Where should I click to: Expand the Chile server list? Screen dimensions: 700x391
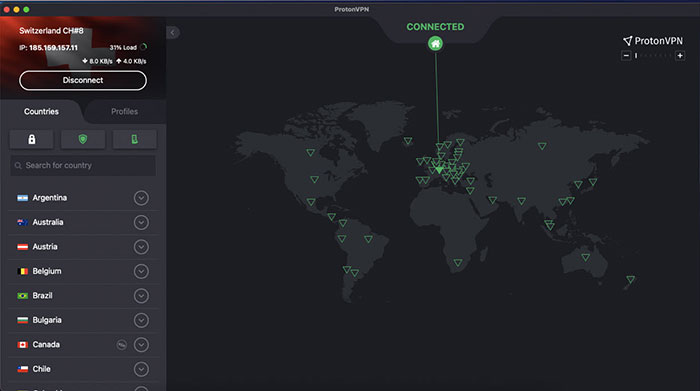(x=141, y=369)
